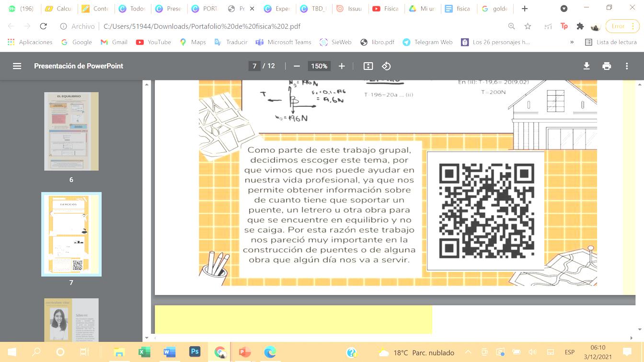The height and width of the screenshot is (362, 644).
Task: Open the Traducir bookmark
Action: [230, 42]
